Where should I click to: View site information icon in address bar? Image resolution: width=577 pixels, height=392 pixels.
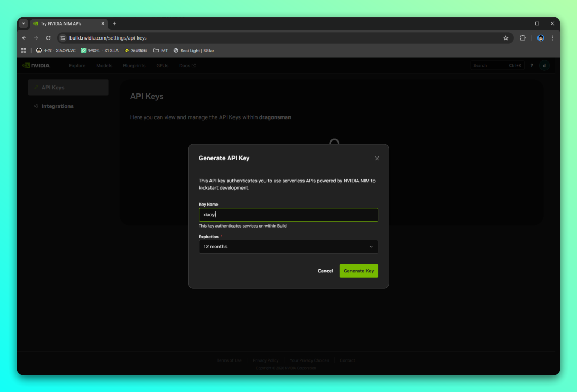(63, 38)
